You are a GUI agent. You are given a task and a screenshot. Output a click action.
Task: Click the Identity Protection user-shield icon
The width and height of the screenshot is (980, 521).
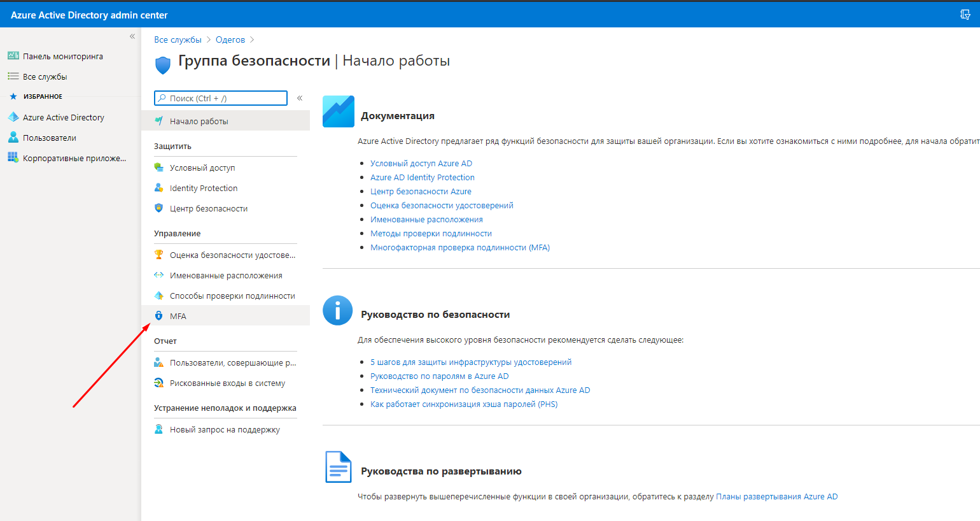pos(159,188)
